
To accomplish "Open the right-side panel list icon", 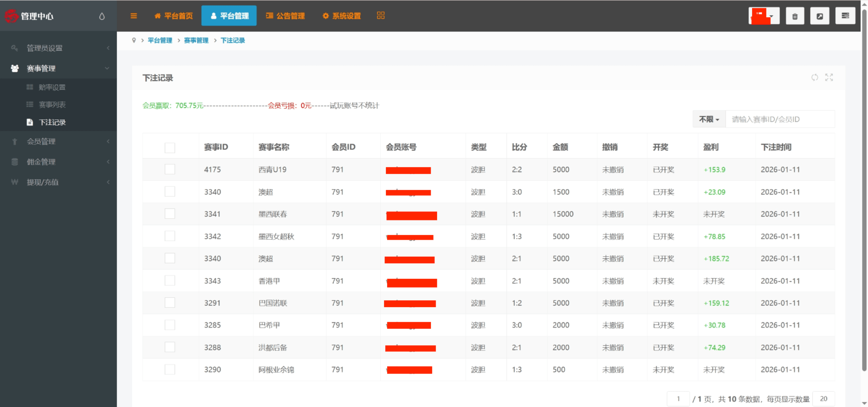I will click(845, 16).
